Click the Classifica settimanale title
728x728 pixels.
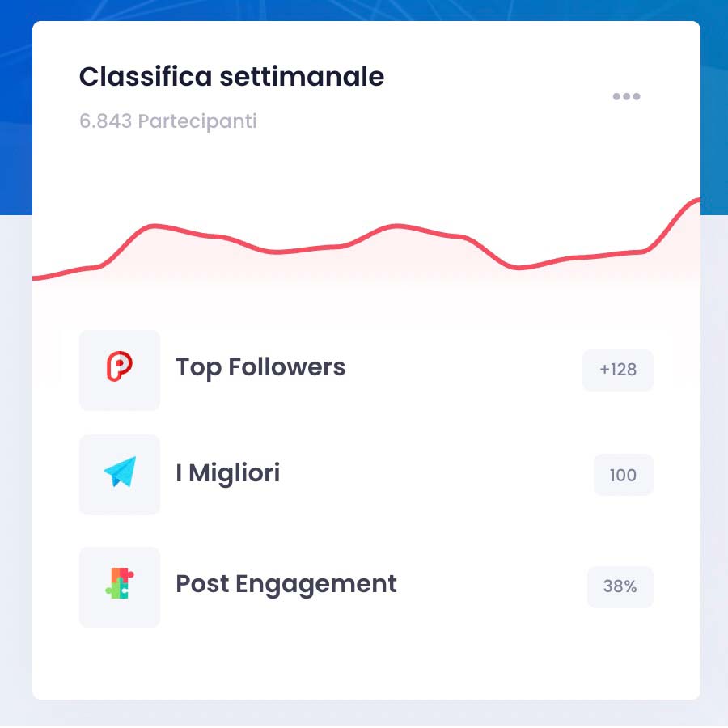pos(231,77)
